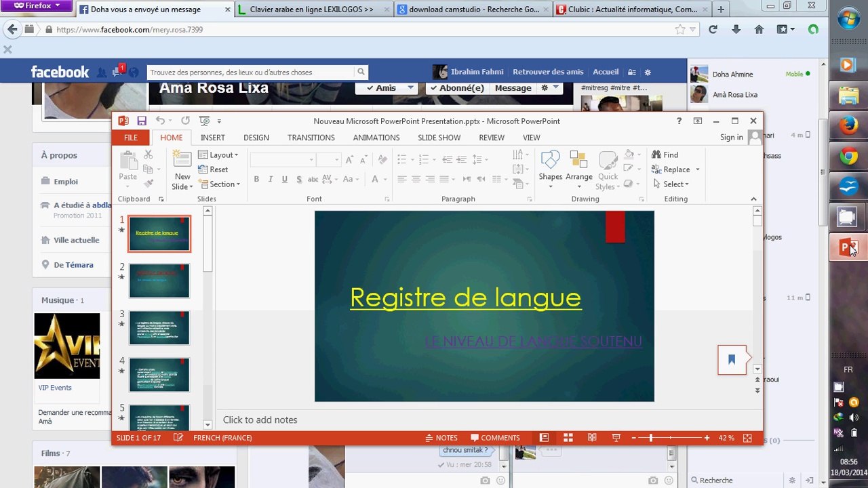Expand the Layout dropdown

(218, 155)
